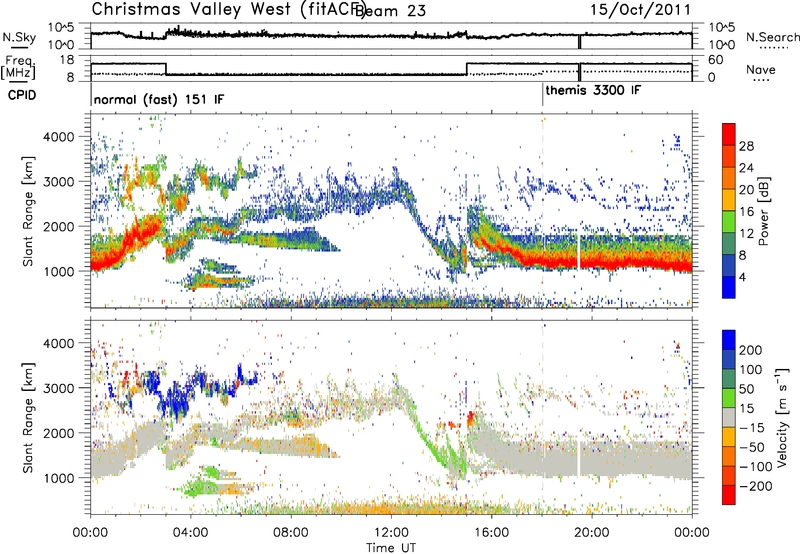This screenshot has height=554, width=800.
Task: Click the 'Beam 23' label
Action: pos(390,10)
